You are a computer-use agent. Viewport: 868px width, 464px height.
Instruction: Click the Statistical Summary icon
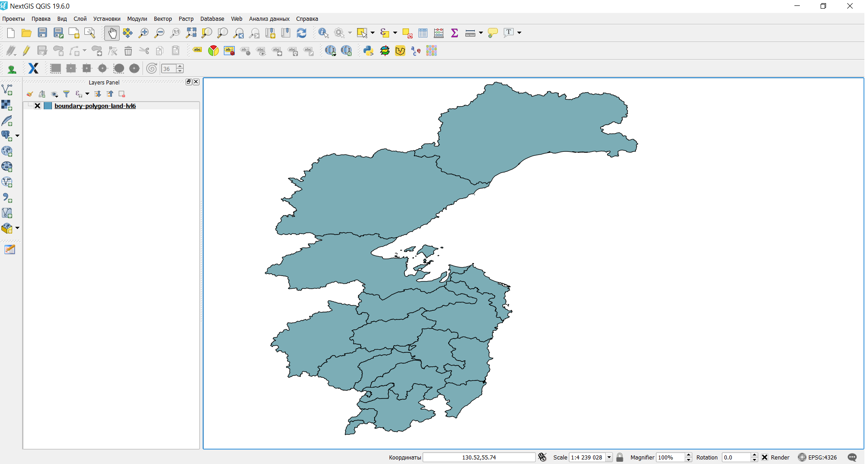coord(454,33)
